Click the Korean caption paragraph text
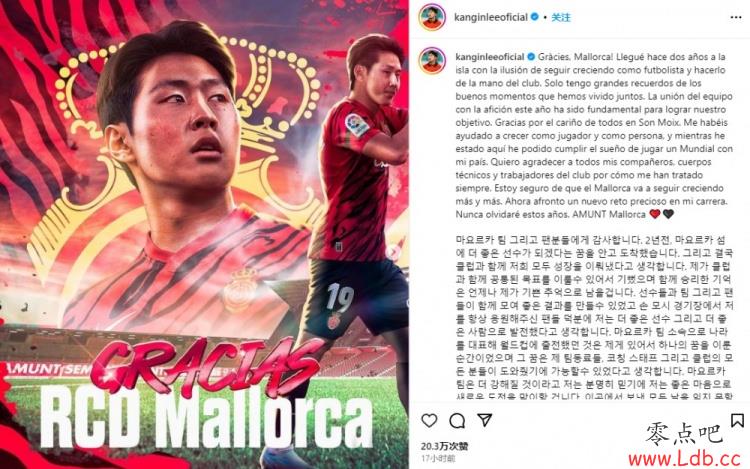The height and width of the screenshot is (469, 750). (593, 318)
